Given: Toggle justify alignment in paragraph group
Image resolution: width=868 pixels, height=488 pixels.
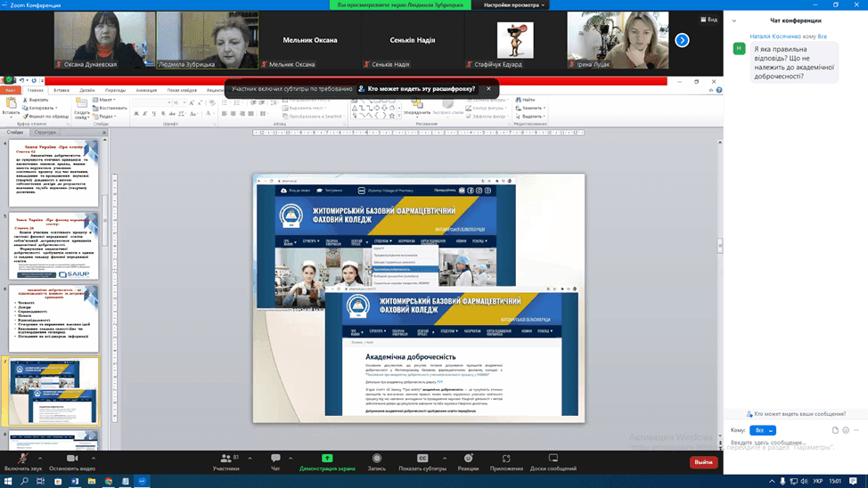Looking at the screenshot, I should (x=250, y=113).
